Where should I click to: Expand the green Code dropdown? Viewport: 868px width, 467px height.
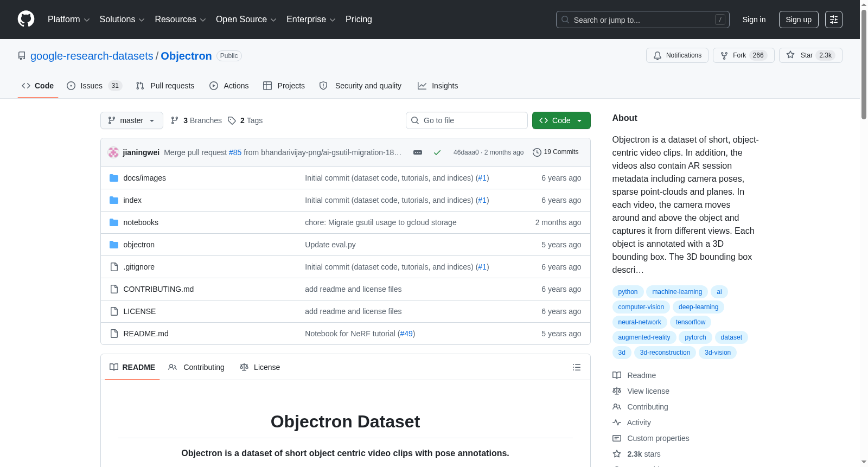(561, 120)
